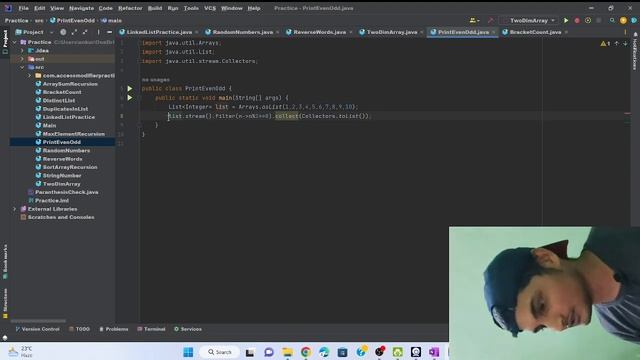
Task: Click run gutter arrow beside class PrintEvenOdd
Action: click(130, 89)
